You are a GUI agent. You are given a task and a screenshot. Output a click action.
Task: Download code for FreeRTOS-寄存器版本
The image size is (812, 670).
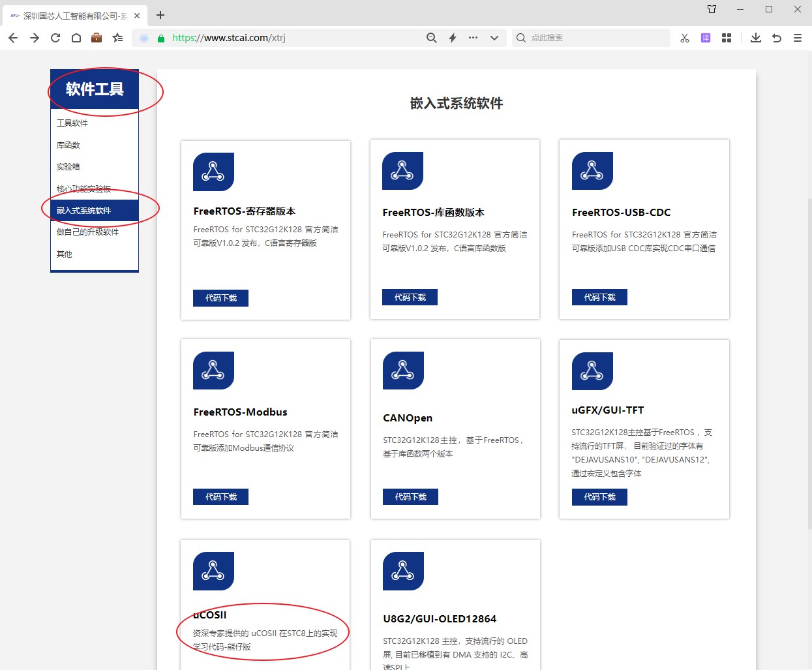click(x=220, y=298)
